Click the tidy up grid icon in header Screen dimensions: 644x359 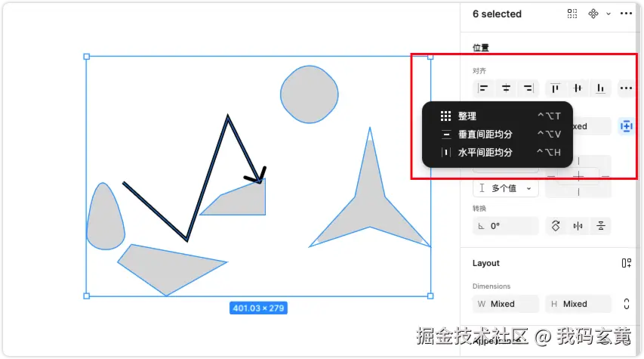pyautogui.click(x=572, y=14)
